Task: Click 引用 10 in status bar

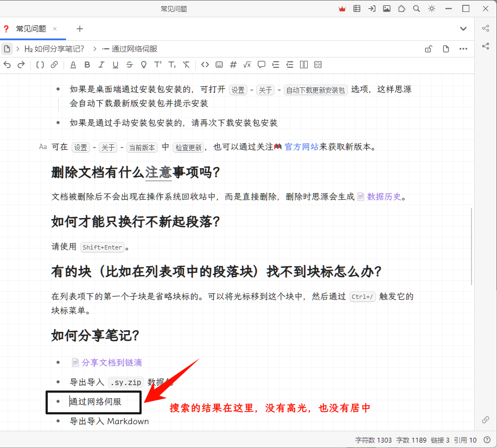Action: [465, 440]
